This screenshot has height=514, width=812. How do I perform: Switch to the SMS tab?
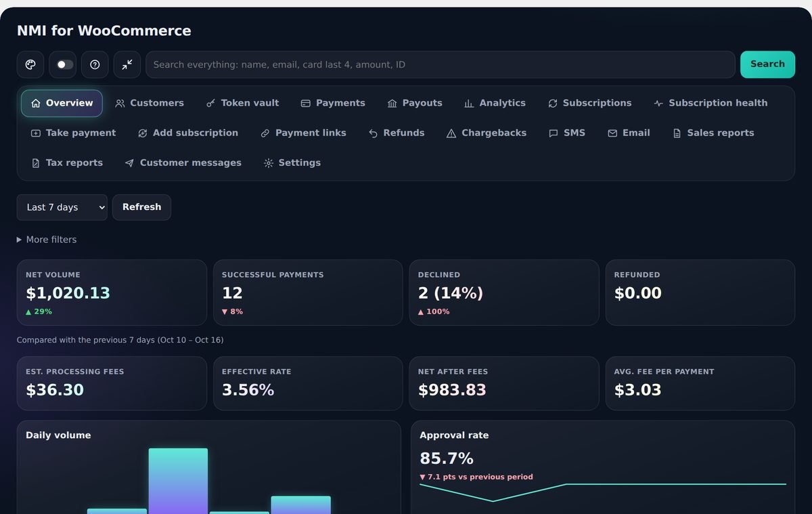[567, 133]
